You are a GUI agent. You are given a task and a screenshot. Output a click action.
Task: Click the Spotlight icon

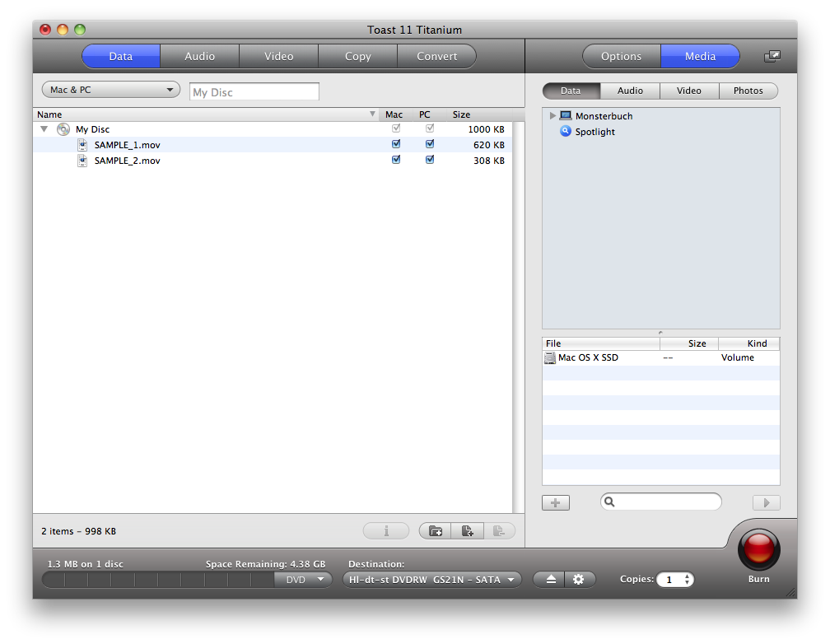point(566,131)
